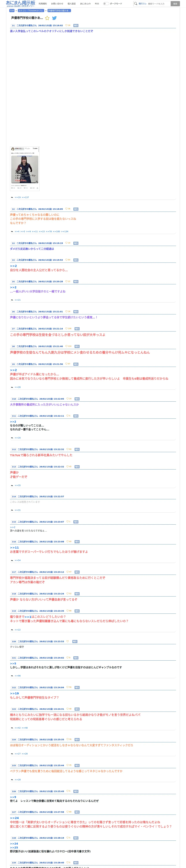Click 報告 on post 19
The height and width of the screenshot is (868, 186).
point(77,611)
